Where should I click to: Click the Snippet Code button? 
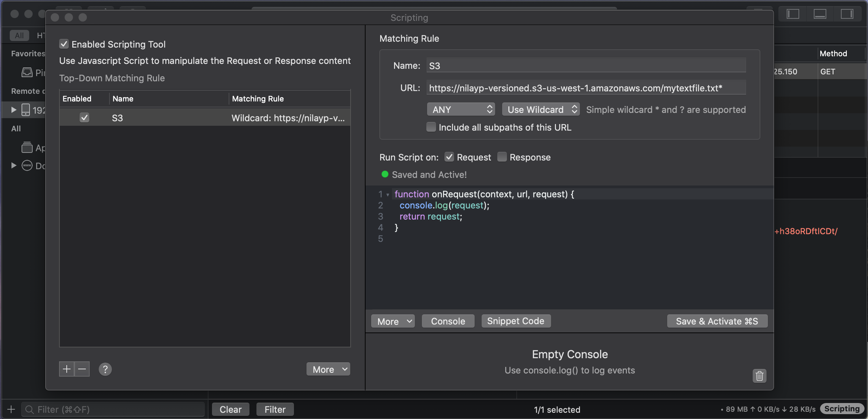(x=516, y=321)
